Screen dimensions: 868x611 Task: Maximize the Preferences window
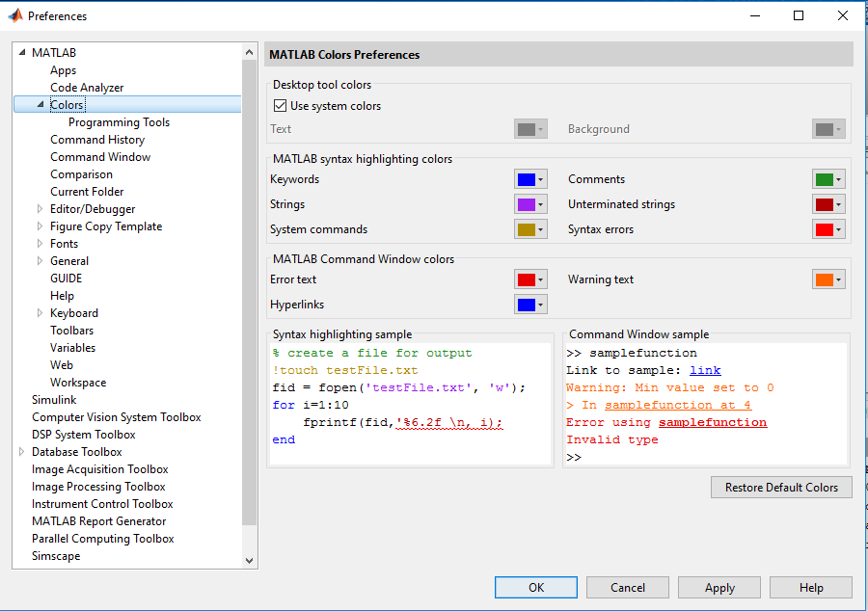799,15
